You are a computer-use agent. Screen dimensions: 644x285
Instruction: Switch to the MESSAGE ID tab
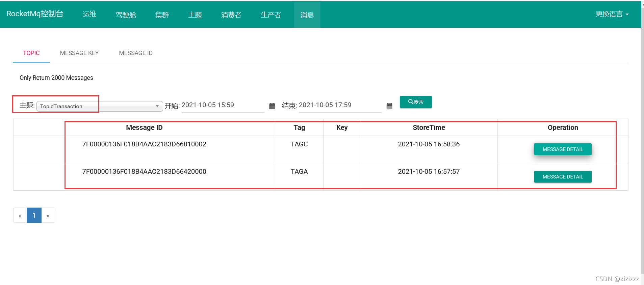click(136, 53)
